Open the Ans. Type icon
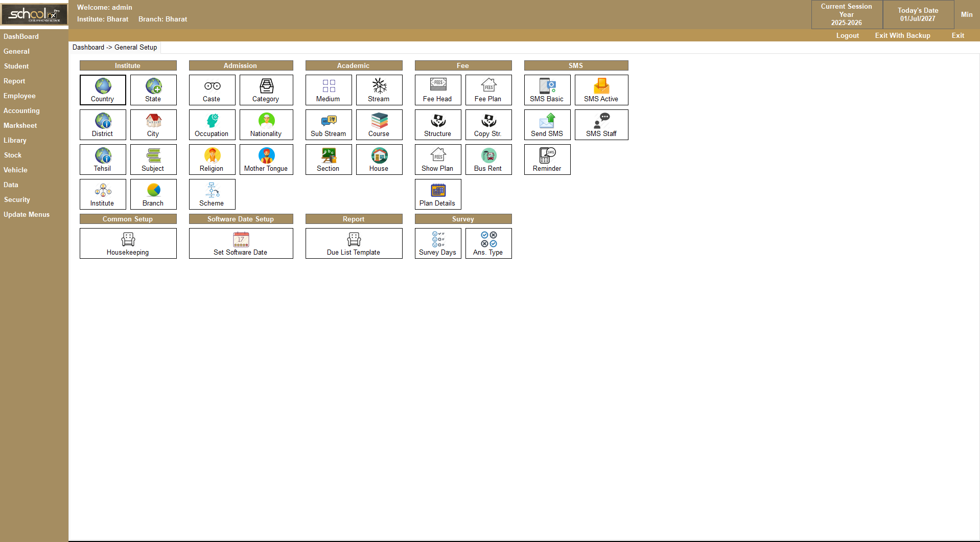 [488, 243]
